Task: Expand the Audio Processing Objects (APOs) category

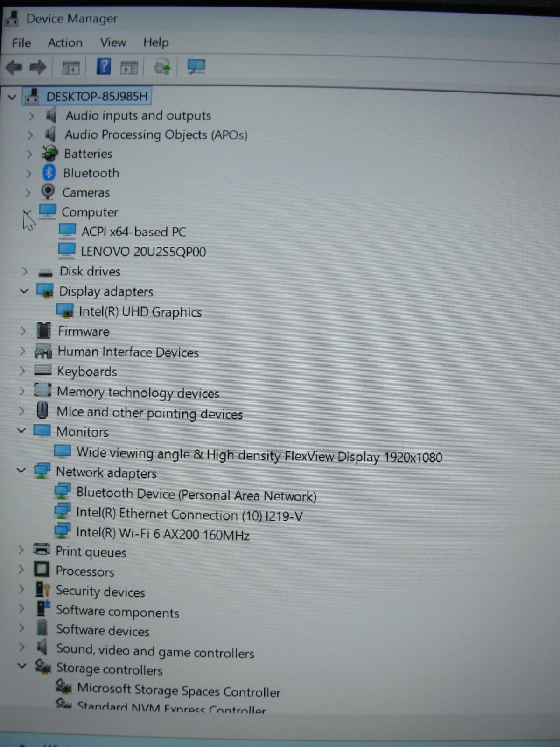Action: point(30,135)
